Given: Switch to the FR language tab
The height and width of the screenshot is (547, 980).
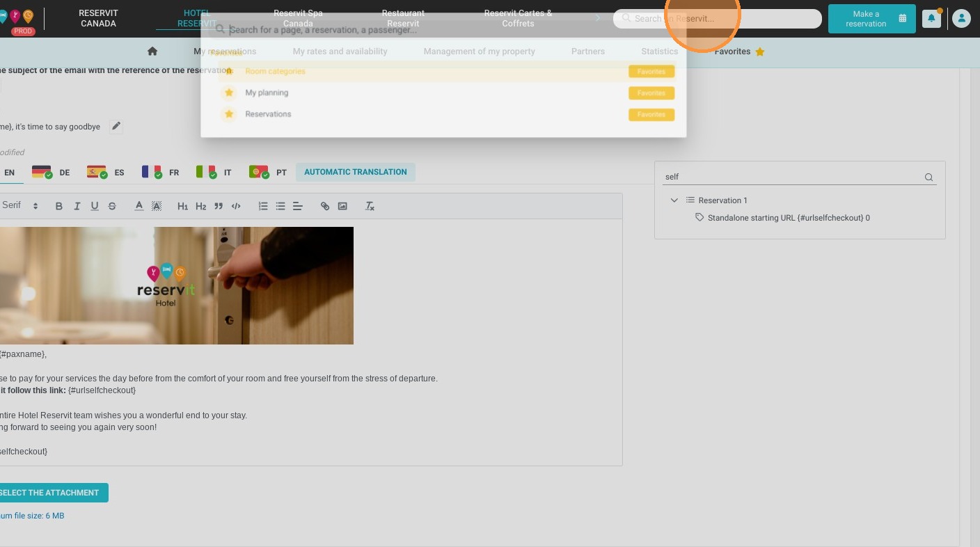Looking at the screenshot, I should pyautogui.click(x=161, y=173).
